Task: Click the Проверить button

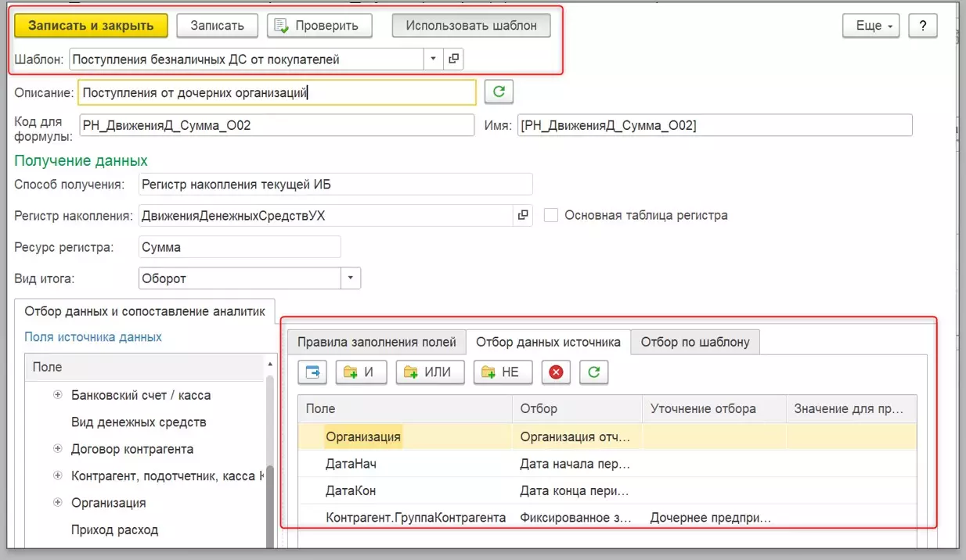Action: point(319,25)
